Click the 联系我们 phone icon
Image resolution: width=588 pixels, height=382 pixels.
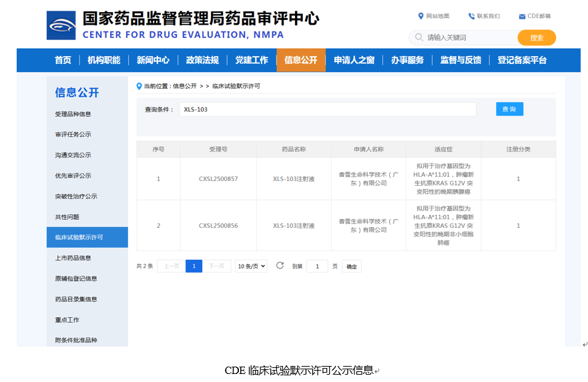point(472,16)
